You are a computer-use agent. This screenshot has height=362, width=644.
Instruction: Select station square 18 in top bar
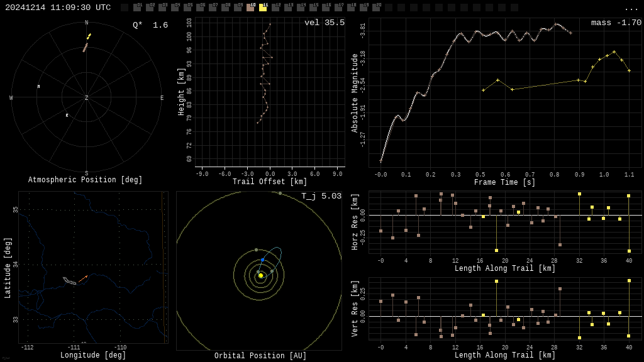[x=351, y=8]
